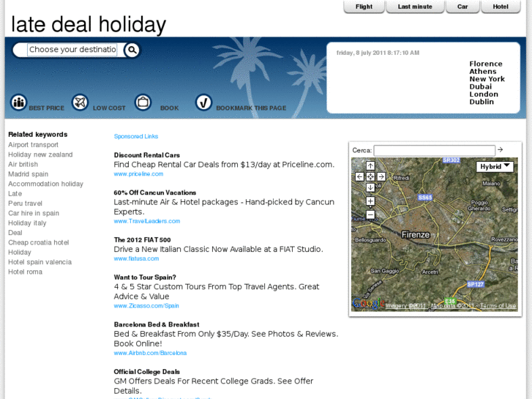Screen dimensions: 532x399
Task: Open the Deal keyword
Action: click(x=15, y=233)
